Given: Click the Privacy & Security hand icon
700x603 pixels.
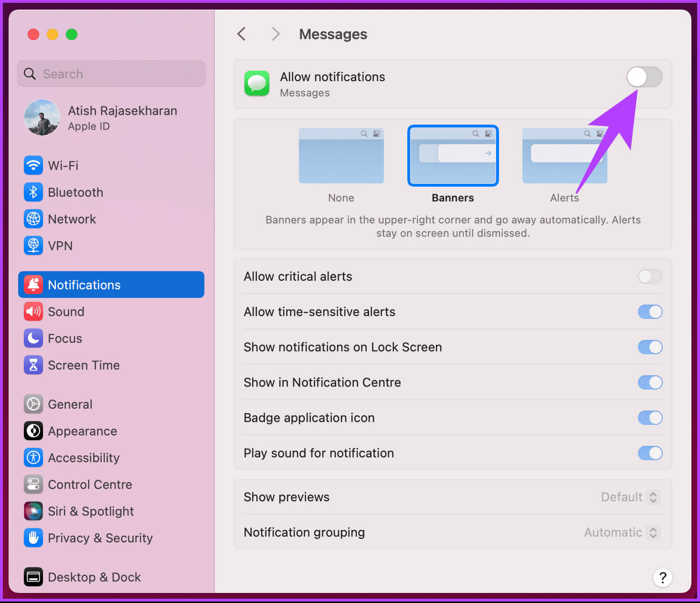Looking at the screenshot, I should point(33,538).
